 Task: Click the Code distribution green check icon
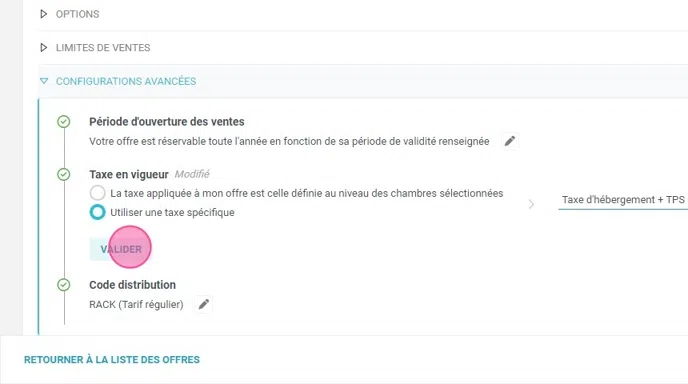click(64, 285)
